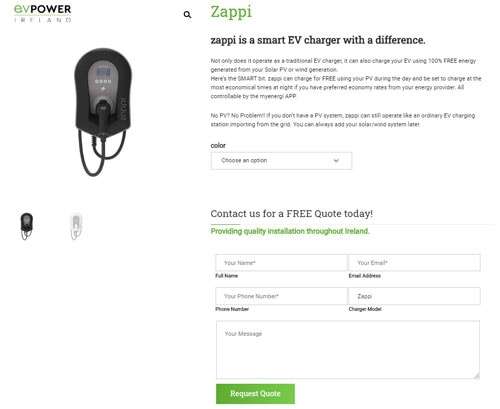Select the black Zappi charger thumbnail

point(27,226)
